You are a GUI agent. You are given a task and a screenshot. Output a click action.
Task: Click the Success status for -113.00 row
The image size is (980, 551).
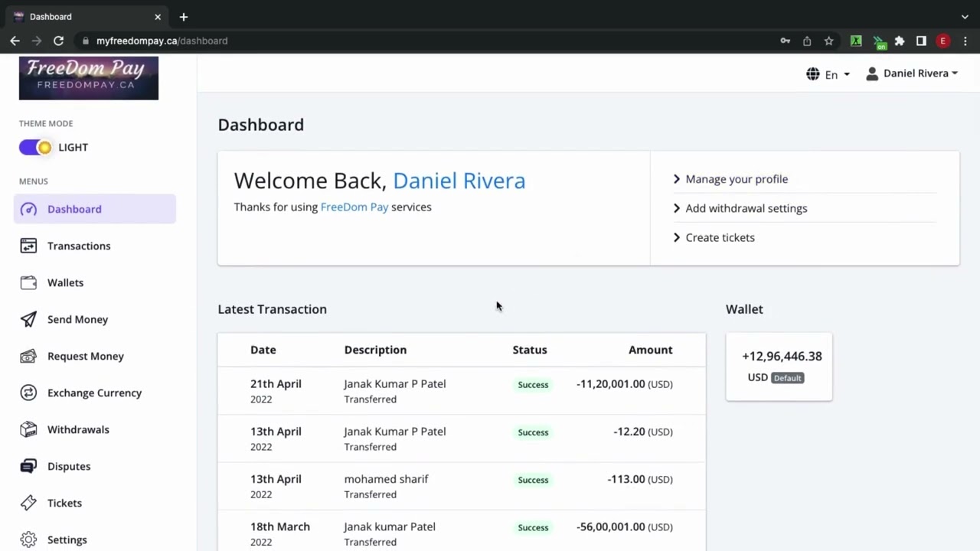click(x=533, y=480)
